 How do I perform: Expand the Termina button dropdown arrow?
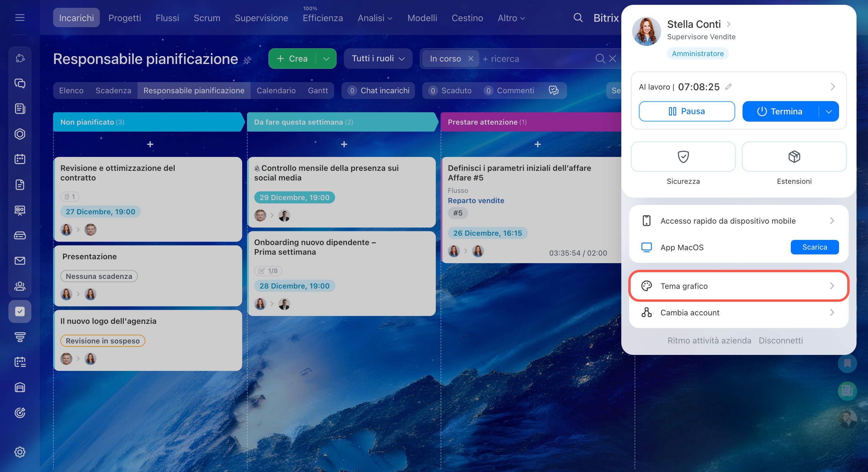tap(828, 112)
